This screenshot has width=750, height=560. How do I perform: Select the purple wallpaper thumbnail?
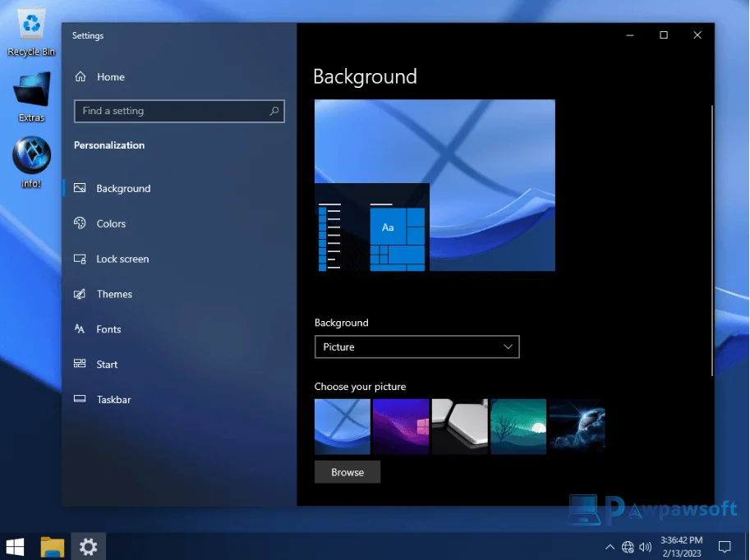[400, 426]
